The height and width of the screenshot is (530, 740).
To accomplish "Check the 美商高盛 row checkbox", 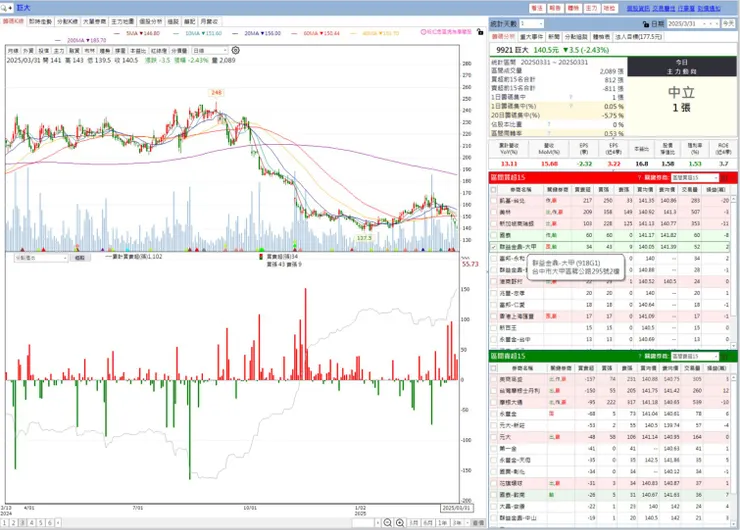I will [494, 379].
